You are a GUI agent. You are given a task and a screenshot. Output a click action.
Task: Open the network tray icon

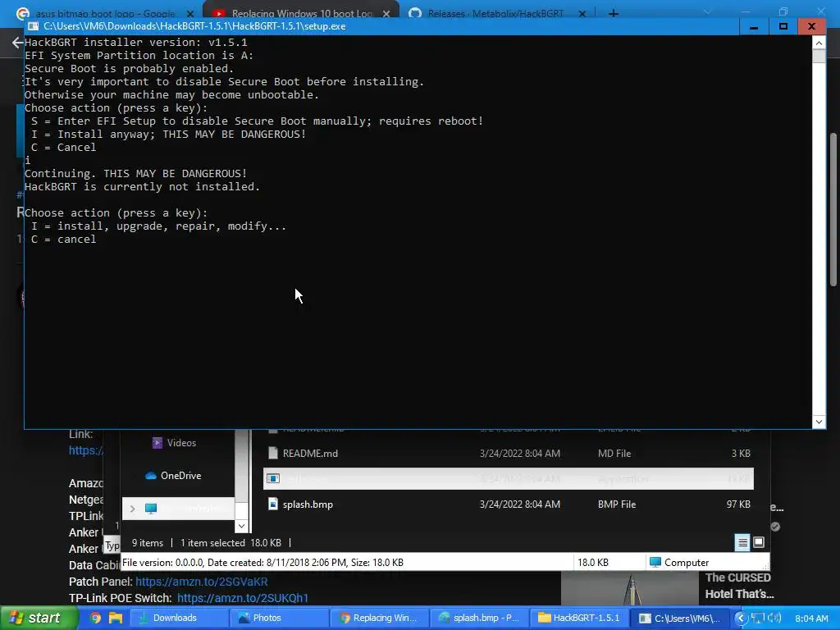click(758, 619)
